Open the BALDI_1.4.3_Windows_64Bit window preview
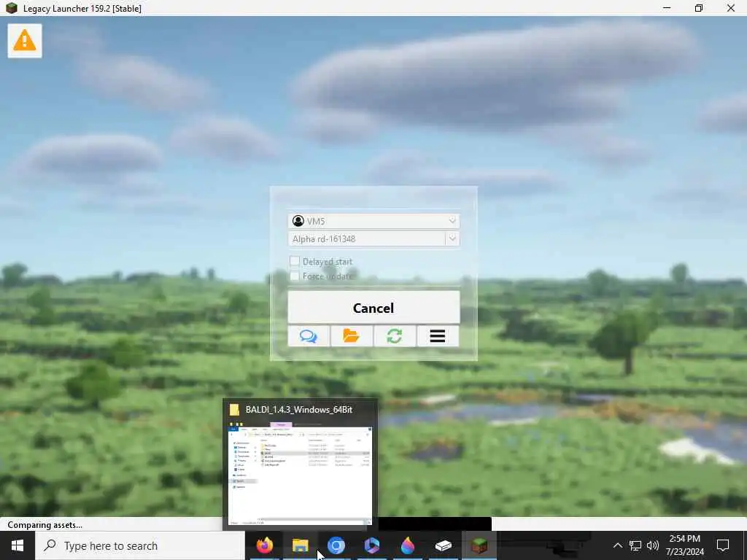This screenshot has height=560, width=747. (300, 464)
